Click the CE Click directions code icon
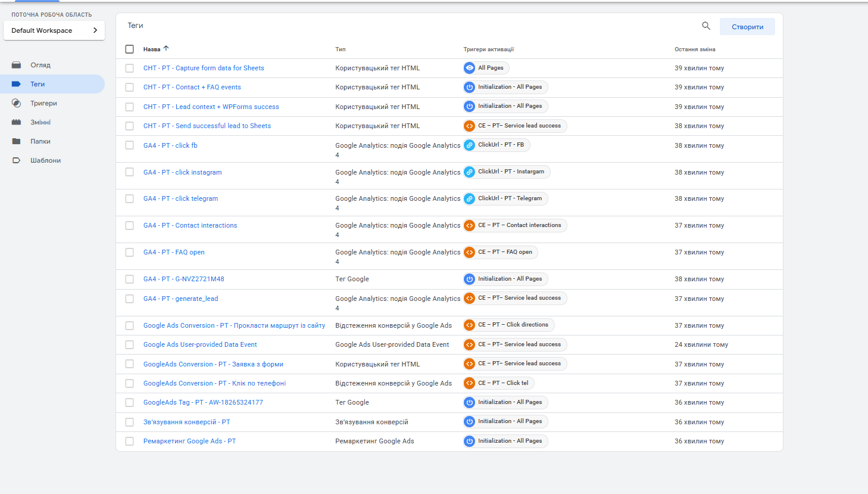 click(470, 325)
